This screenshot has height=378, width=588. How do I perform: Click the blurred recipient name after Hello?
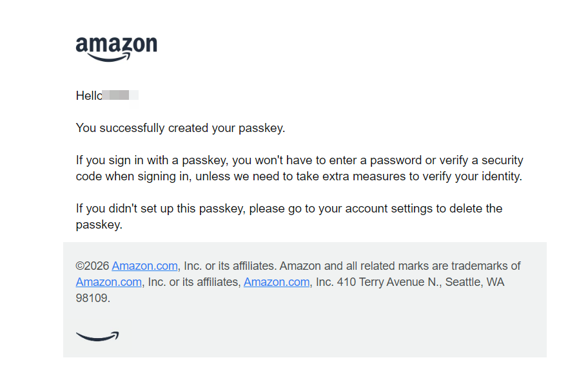click(x=120, y=95)
